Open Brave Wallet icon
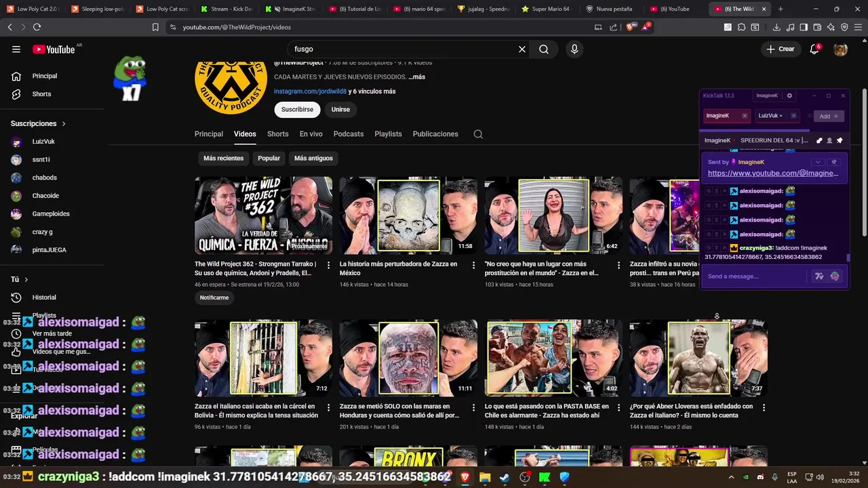 [817, 27]
